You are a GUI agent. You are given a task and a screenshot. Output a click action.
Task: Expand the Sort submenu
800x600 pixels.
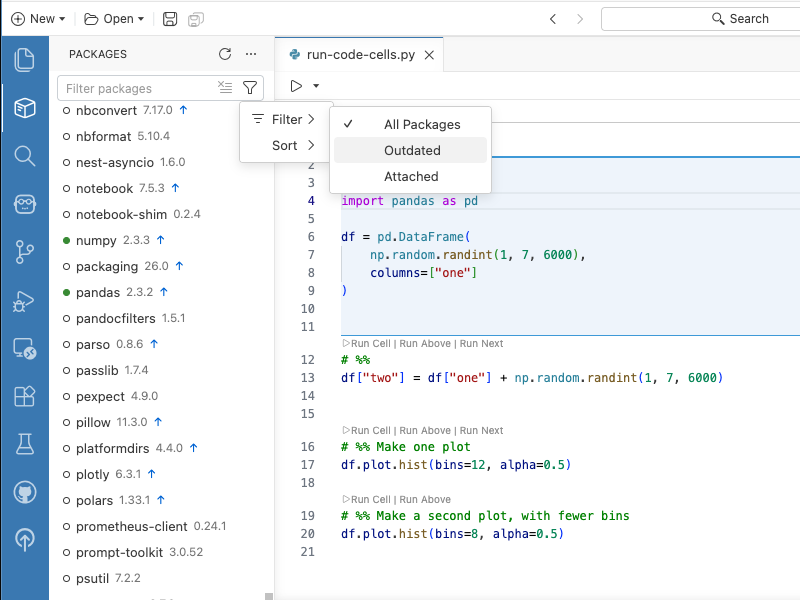(x=284, y=145)
